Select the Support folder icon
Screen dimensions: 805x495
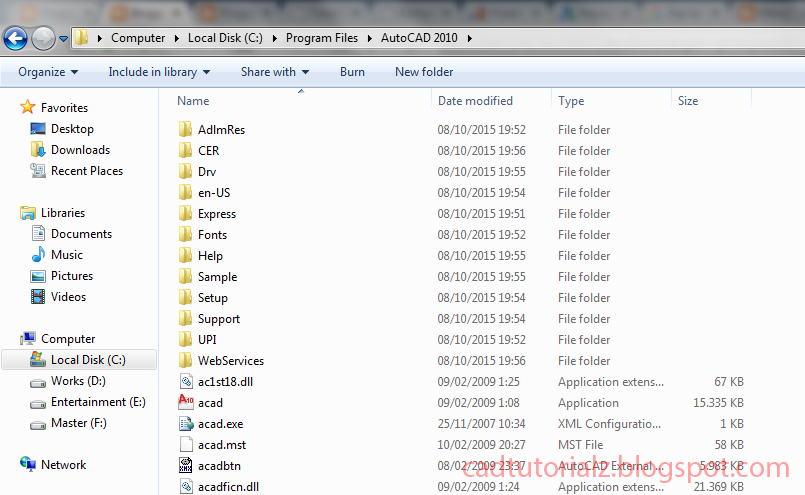point(185,318)
